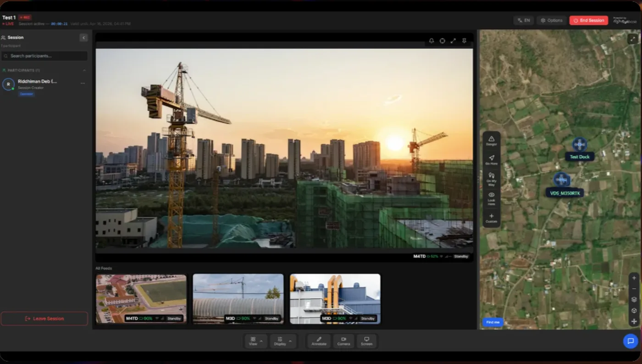Open more options for Riddhiman Deb
Image resolution: width=642 pixels, height=364 pixels.
83,83
